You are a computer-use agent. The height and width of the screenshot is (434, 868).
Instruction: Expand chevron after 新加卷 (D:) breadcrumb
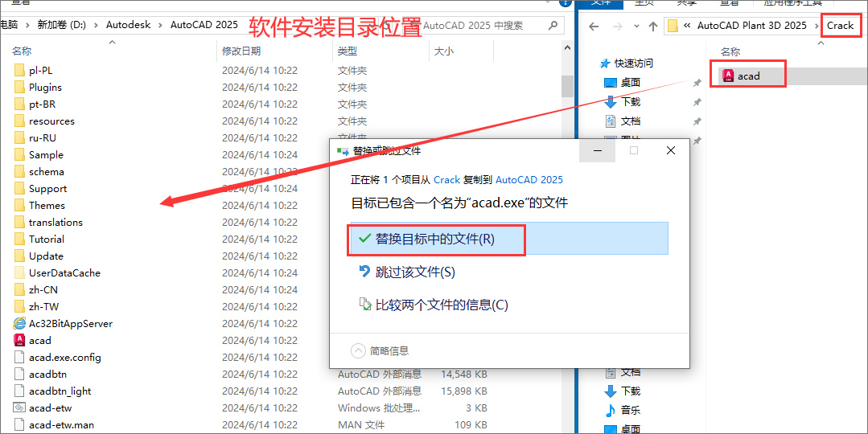[97, 25]
